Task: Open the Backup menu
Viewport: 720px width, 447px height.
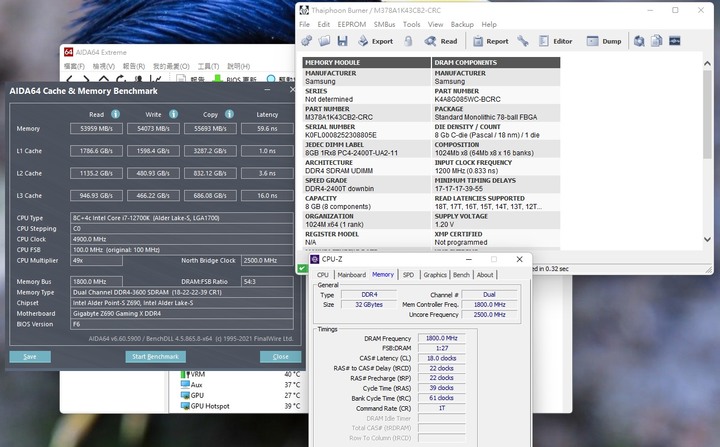Action: (x=462, y=24)
